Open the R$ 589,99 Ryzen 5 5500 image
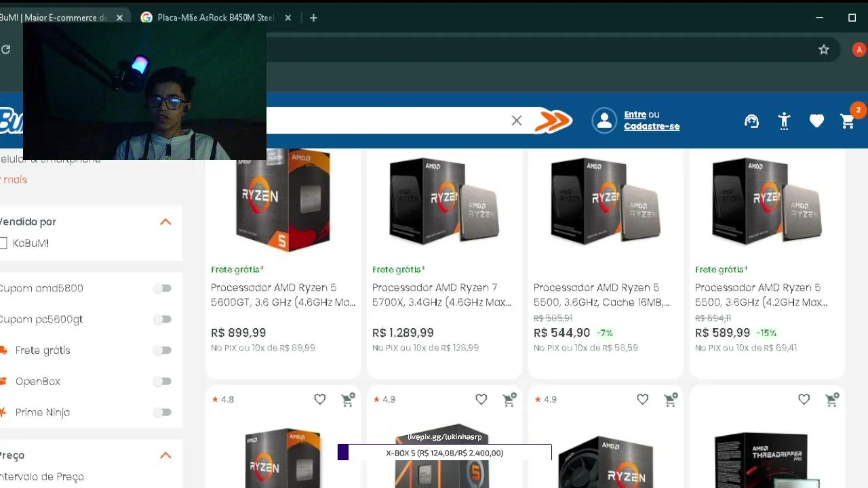The width and height of the screenshot is (868, 488). click(x=768, y=201)
